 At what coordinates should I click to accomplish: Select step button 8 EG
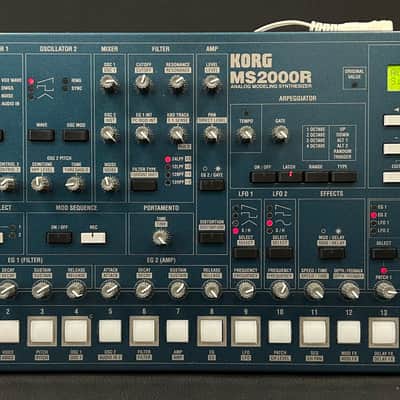pyautogui.click(x=212, y=331)
